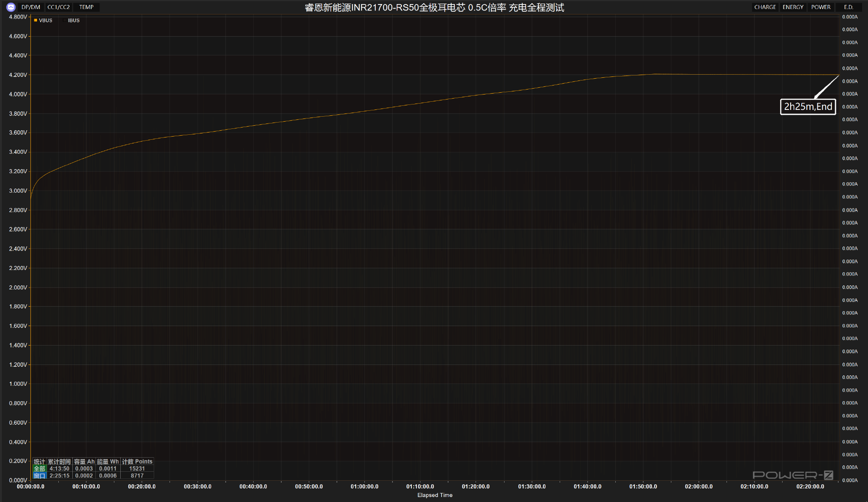Click the 3.000V voltage axis label
868x502 pixels.
pos(18,191)
